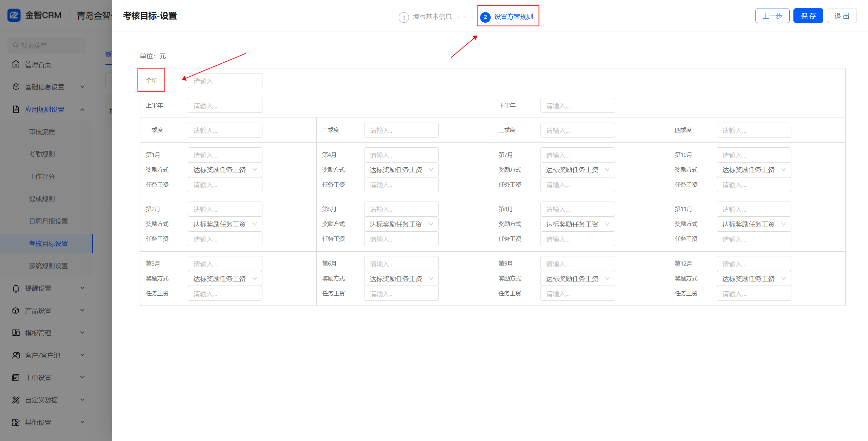This screenshot has width=868, height=441.
Task: Open 第12月 奖励方式 dropdown
Action: (754, 278)
